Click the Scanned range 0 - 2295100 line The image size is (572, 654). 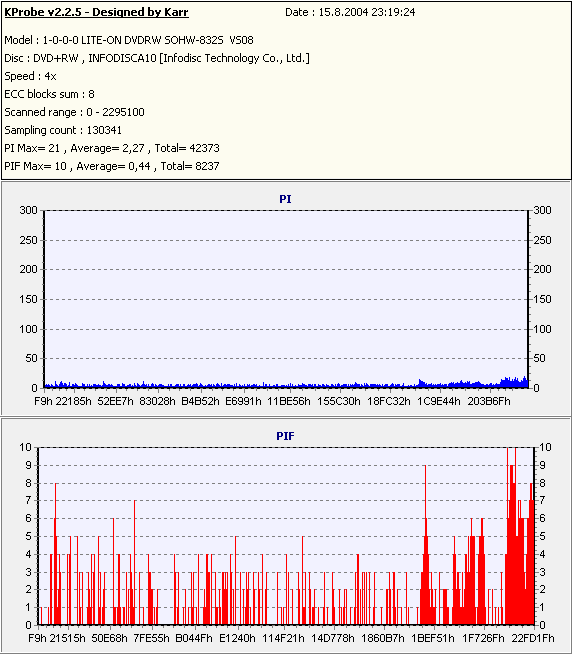(74, 112)
